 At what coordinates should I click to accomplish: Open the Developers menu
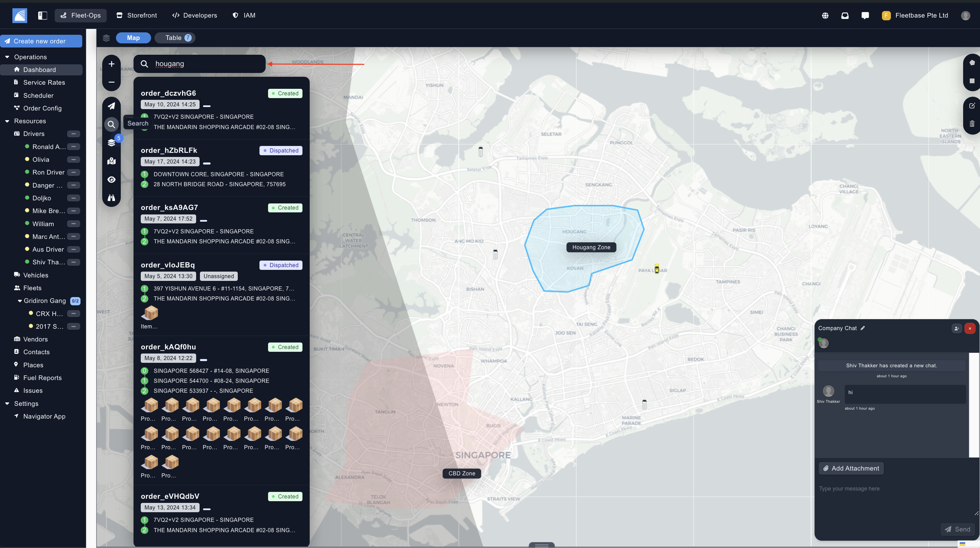point(194,15)
